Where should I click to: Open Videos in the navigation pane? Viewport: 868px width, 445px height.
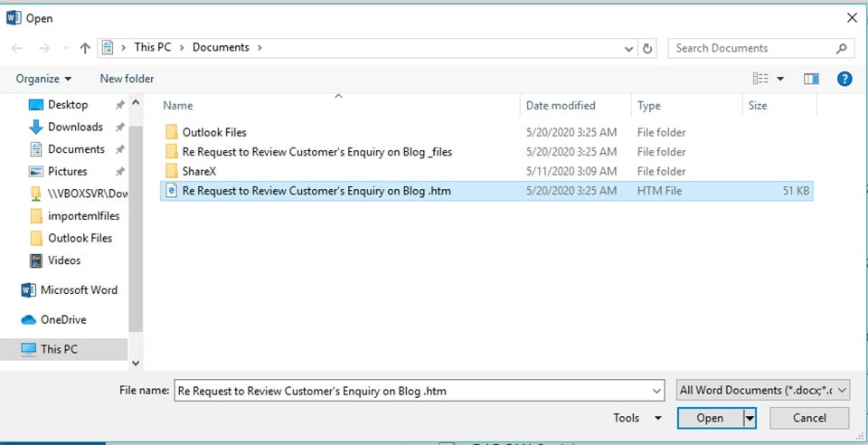54,260
